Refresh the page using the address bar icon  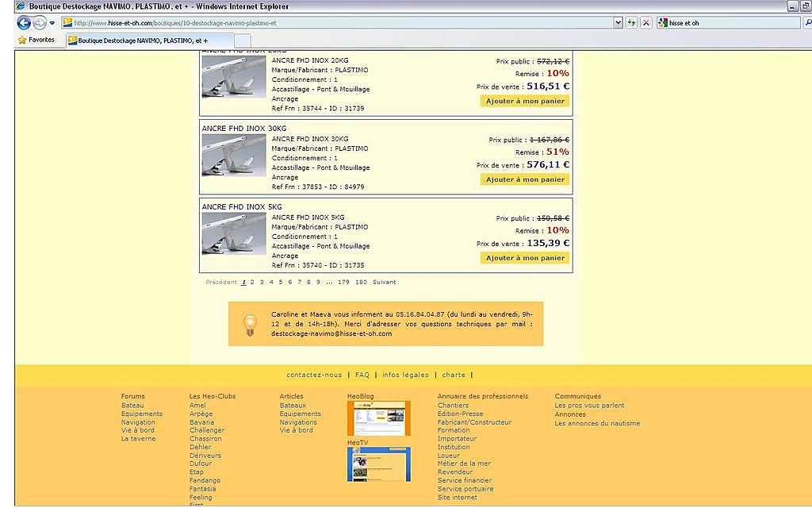[x=631, y=23]
